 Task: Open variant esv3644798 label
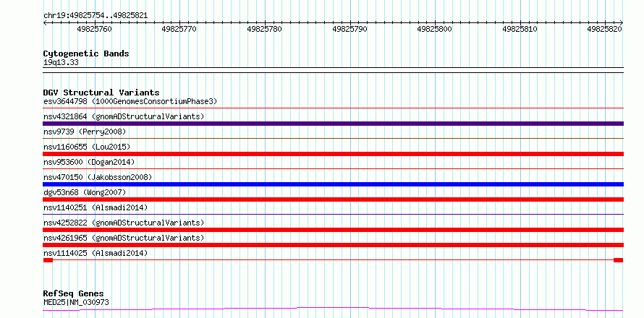[130, 101]
